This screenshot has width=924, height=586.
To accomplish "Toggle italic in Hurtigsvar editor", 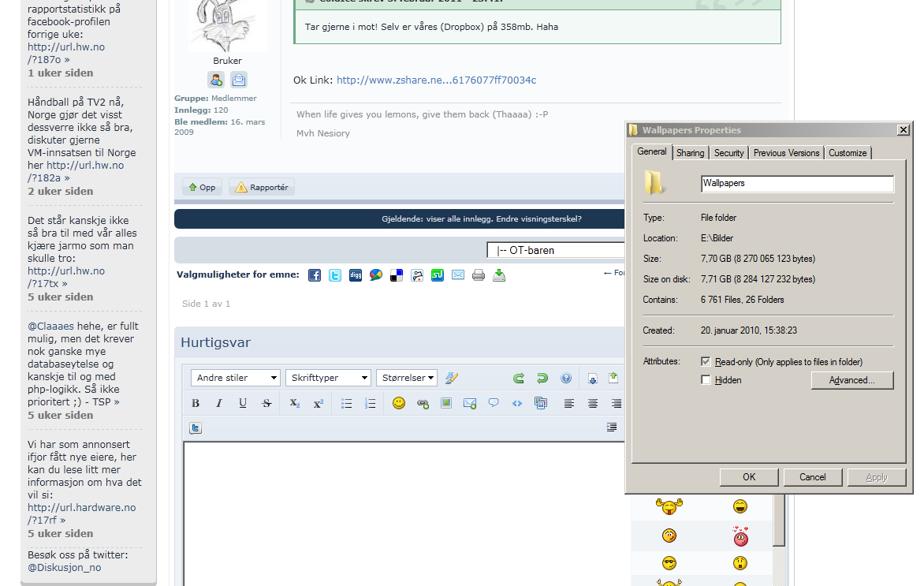I will tap(218, 403).
